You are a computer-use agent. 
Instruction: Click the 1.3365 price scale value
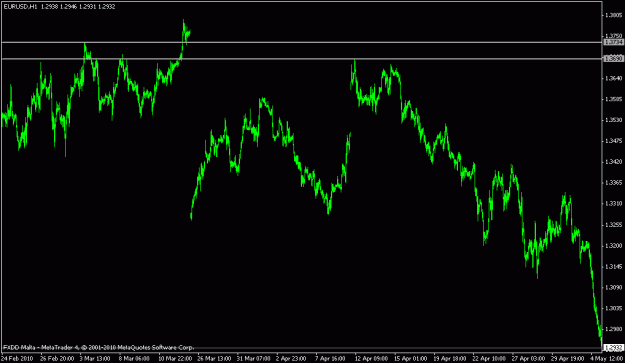click(x=613, y=182)
